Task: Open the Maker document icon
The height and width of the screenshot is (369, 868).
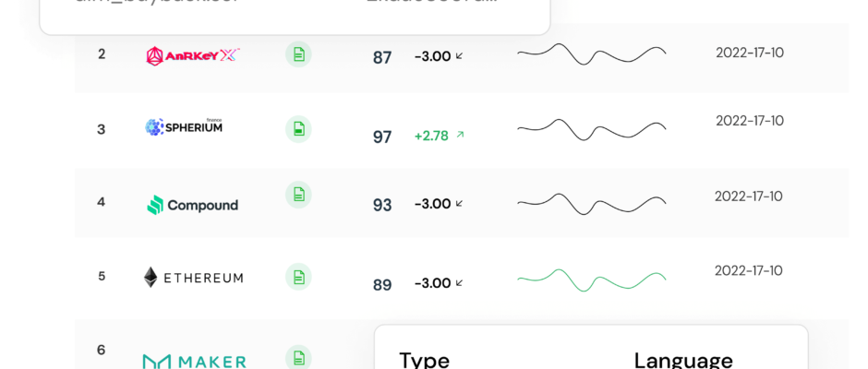Action: coord(298,358)
